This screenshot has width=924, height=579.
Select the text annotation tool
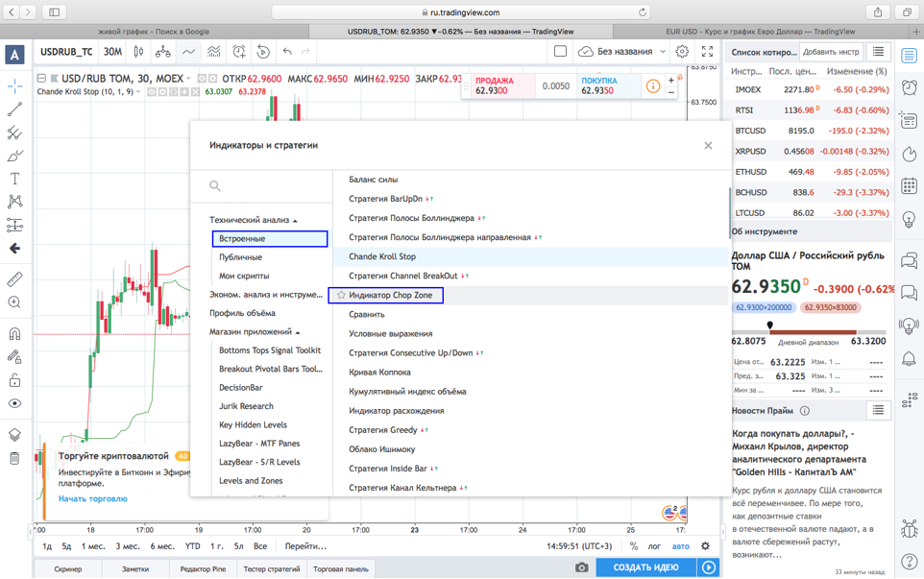[14, 179]
